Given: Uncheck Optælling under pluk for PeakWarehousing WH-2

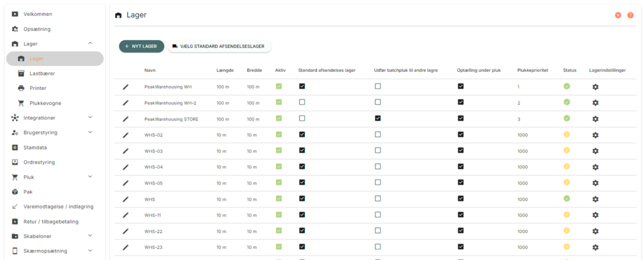Looking at the screenshot, I should click(x=460, y=102).
